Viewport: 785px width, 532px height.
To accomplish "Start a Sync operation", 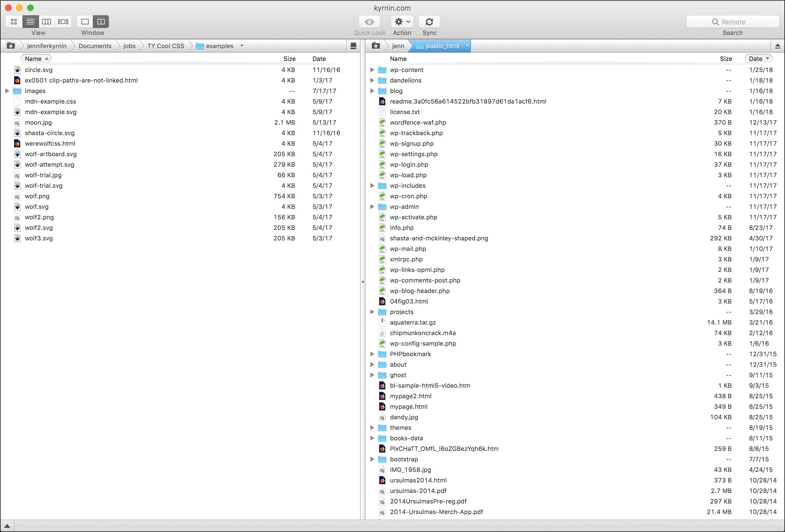I will (429, 21).
